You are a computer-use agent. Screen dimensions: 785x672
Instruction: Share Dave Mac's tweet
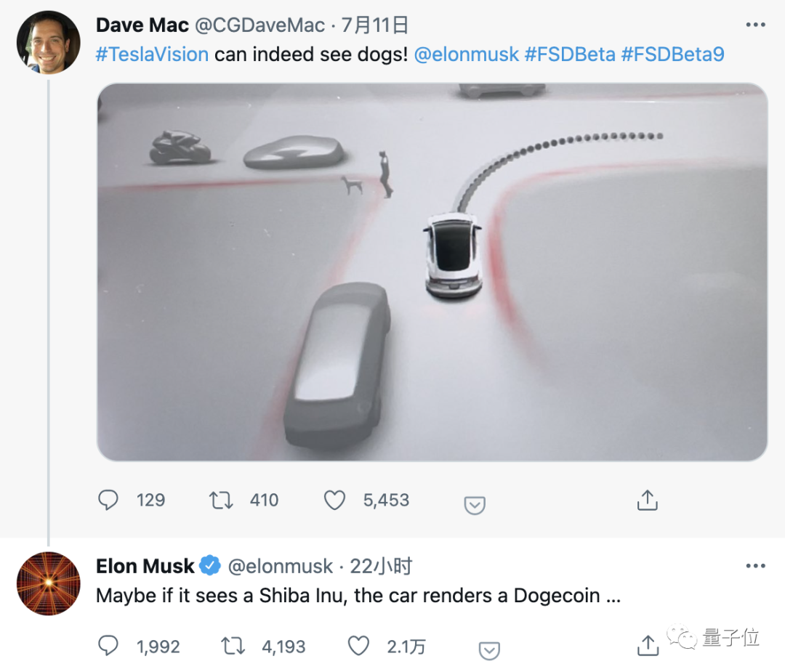(647, 500)
